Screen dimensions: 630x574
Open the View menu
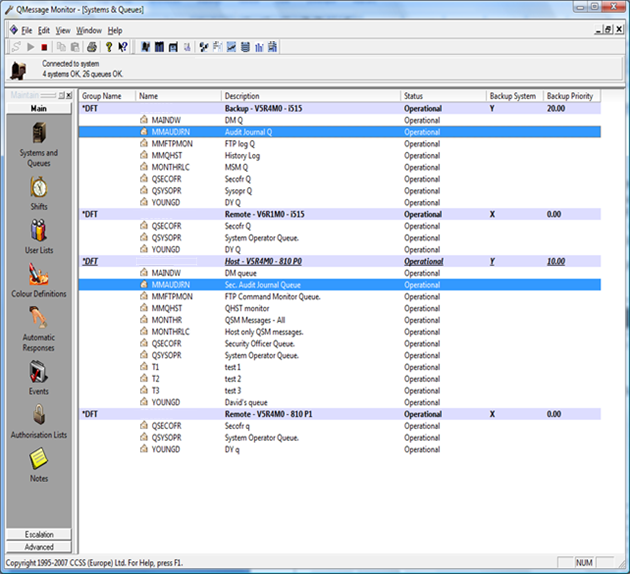pyautogui.click(x=64, y=30)
